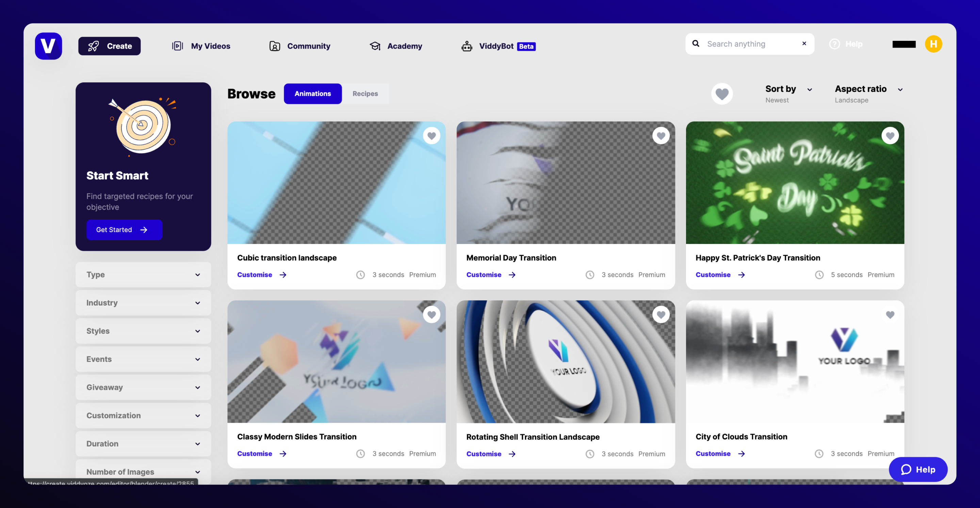This screenshot has height=508, width=980.
Task: Expand the Type filter
Action: (x=143, y=274)
